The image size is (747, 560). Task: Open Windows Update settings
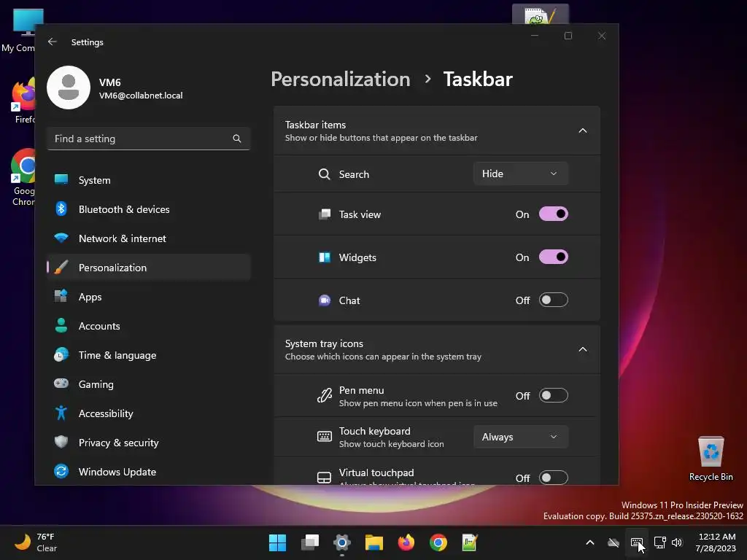click(149, 472)
